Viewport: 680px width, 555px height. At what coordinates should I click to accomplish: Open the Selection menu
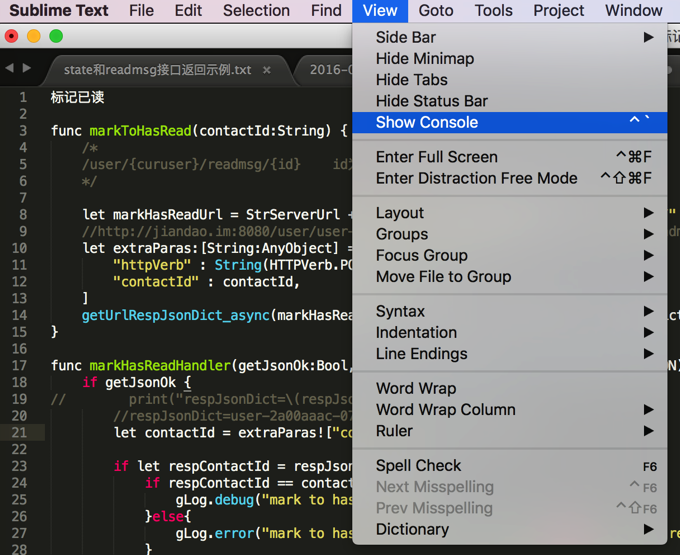point(256,11)
